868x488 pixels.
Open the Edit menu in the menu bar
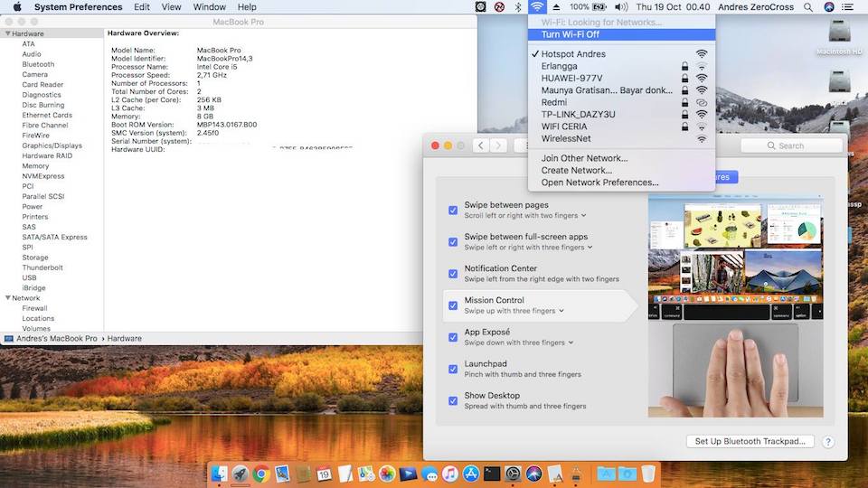142,7
